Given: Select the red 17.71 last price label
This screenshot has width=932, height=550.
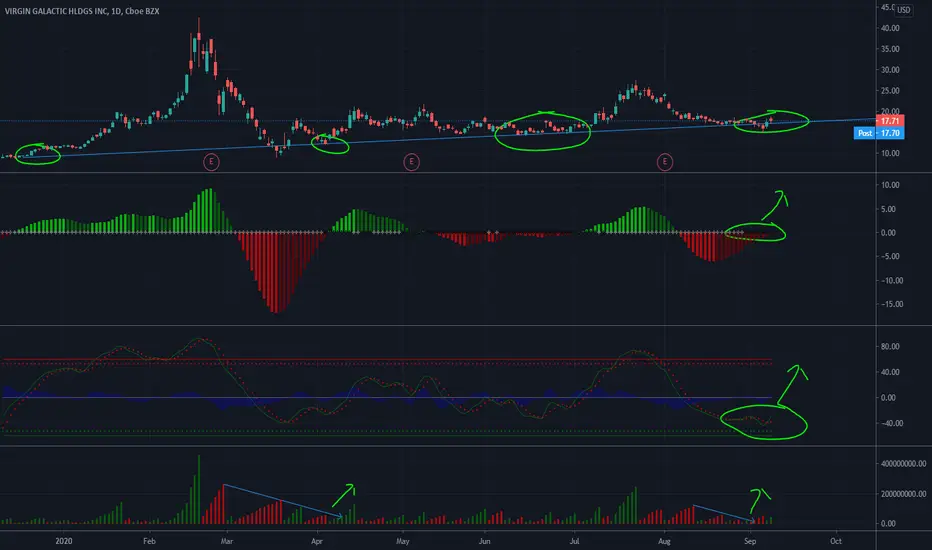Looking at the screenshot, I should pos(890,121).
